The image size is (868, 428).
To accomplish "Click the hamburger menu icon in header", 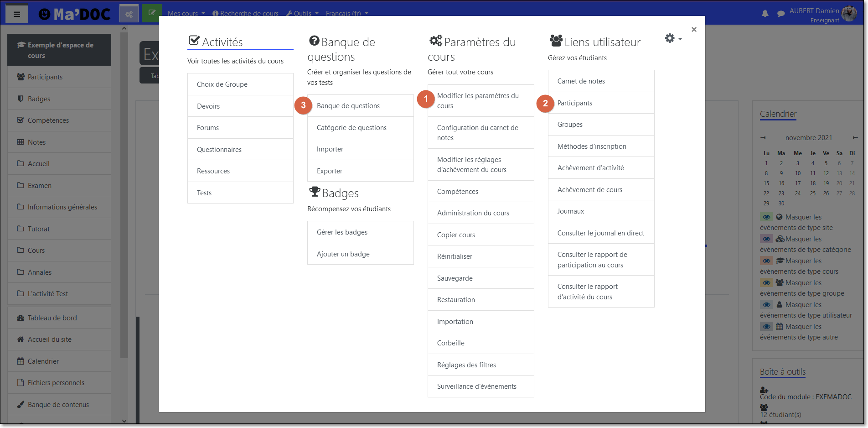I will (x=17, y=14).
